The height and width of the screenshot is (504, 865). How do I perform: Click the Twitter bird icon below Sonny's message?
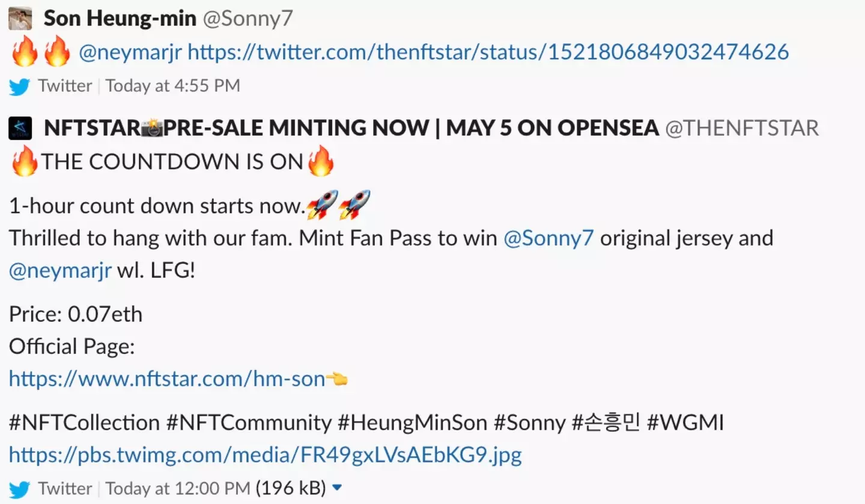20,87
